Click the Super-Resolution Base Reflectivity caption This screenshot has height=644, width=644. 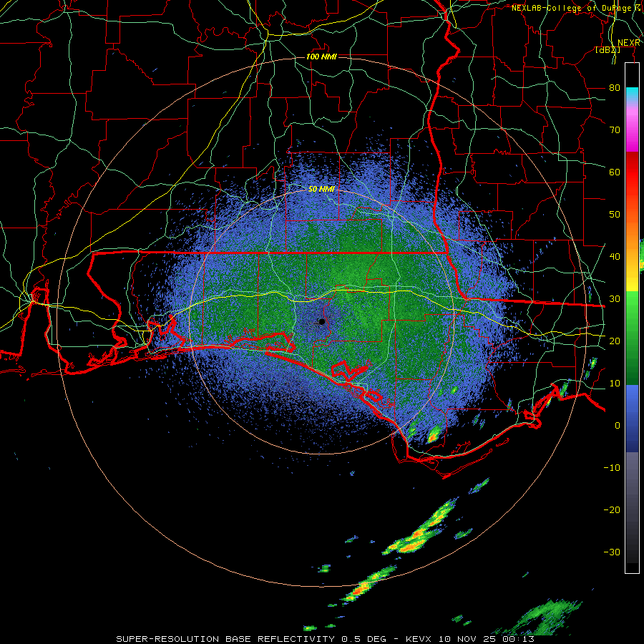pos(325,639)
